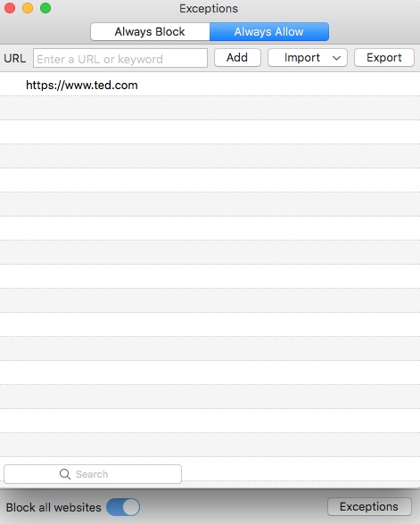
Task: Select the Always Allow tab
Action: coord(269,32)
